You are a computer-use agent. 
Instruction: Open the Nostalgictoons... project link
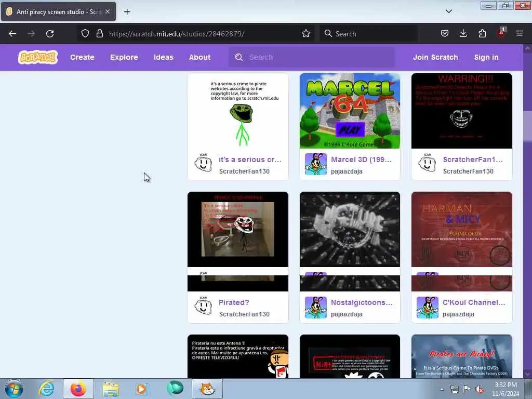pos(362,302)
